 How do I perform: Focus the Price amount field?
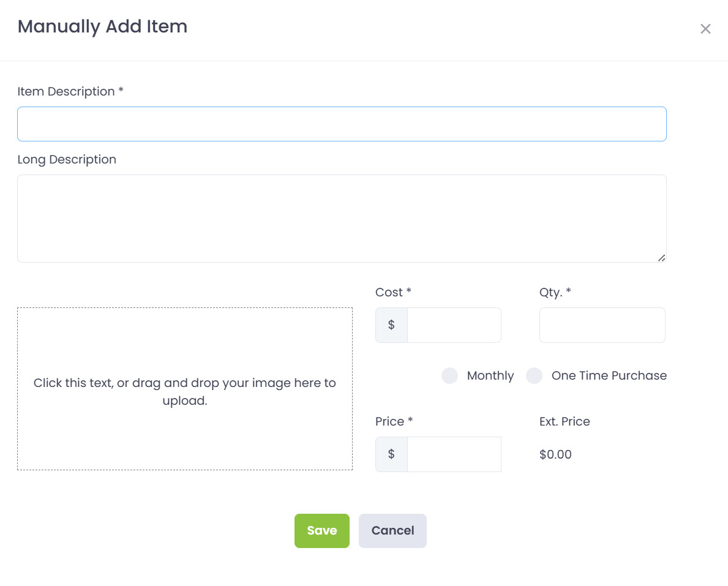click(454, 454)
